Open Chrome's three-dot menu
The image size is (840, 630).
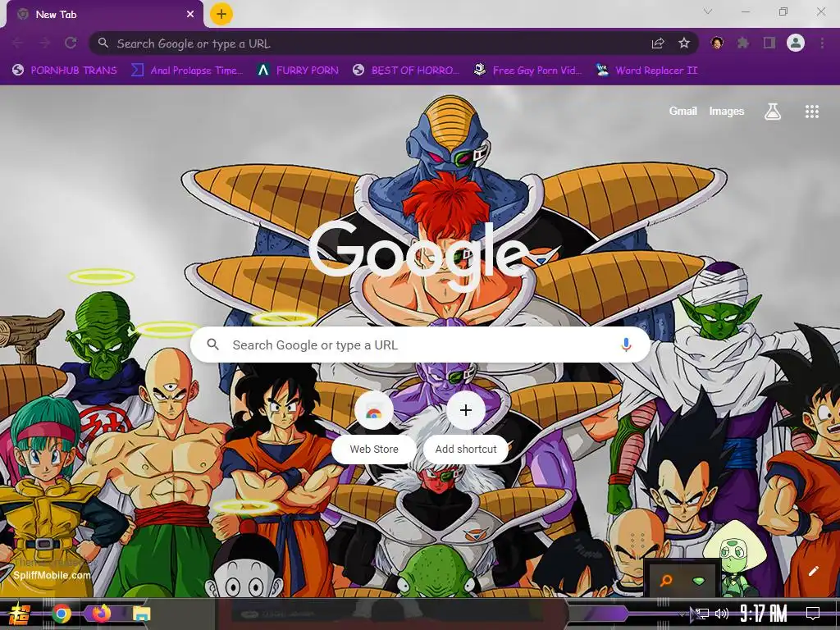(822, 43)
